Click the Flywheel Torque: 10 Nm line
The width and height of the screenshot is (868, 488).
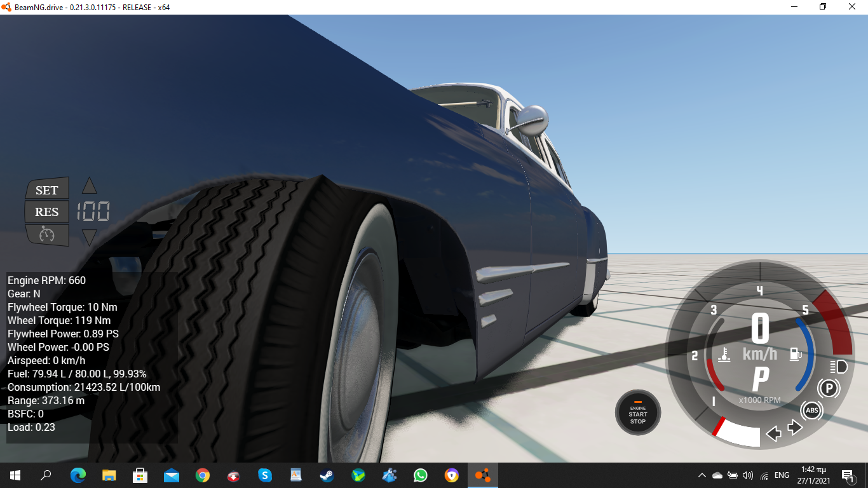62,307
